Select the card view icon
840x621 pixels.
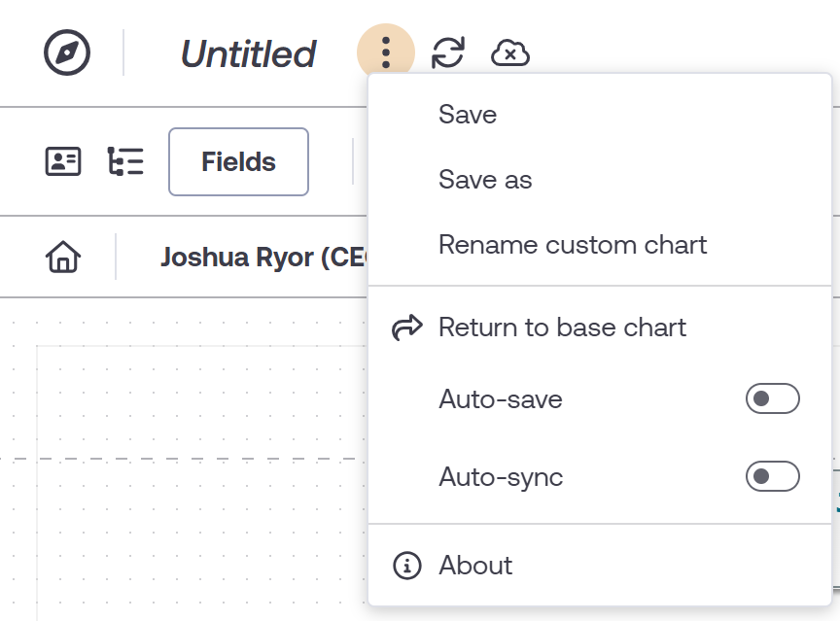point(62,161)
